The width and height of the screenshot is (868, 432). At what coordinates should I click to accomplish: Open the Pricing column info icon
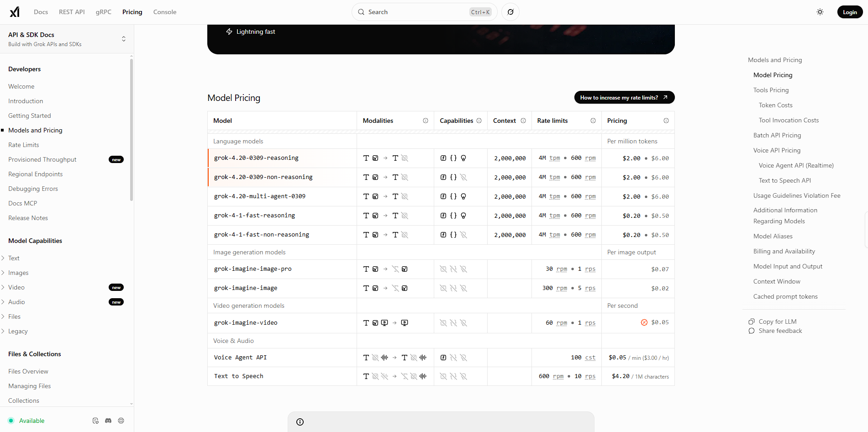point(666,121)
